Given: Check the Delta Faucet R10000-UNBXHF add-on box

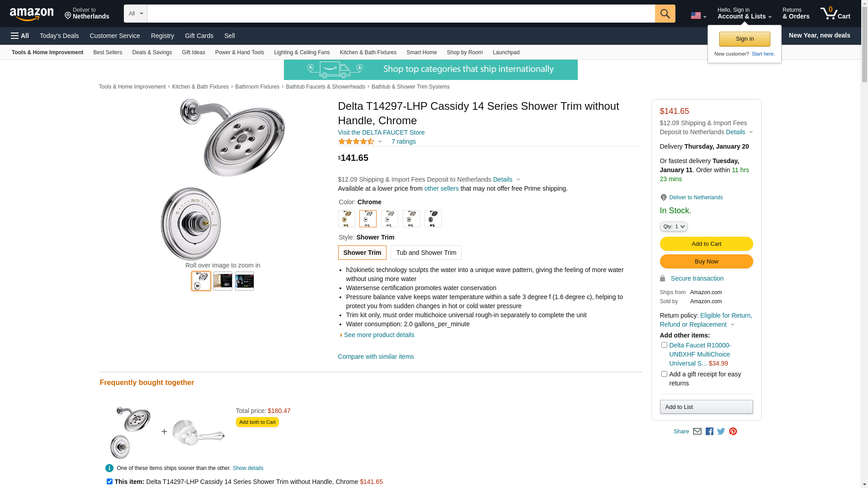Looking at the screenshot, I should pyautogui.click(x=664, y=345).
